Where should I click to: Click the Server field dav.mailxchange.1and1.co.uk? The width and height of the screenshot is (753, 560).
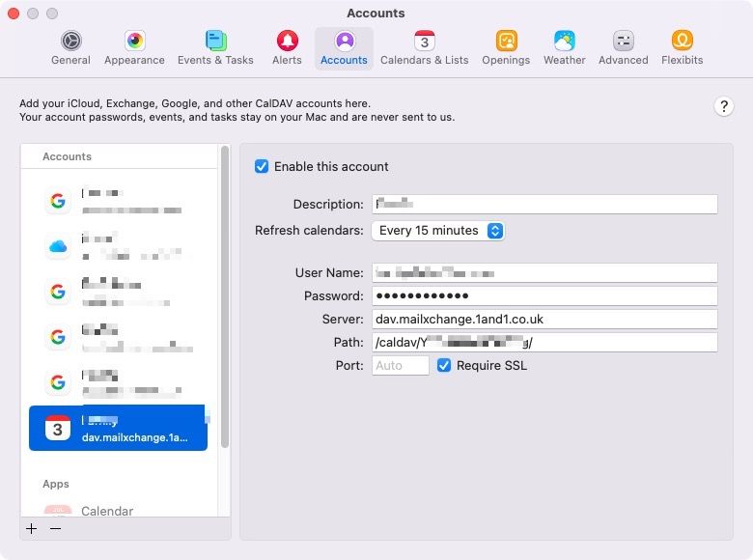click(x=544, y=320)
